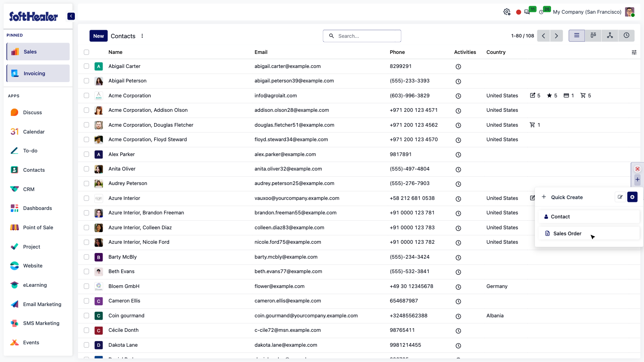Switch to list view
This screenshot has width=644, height=362.
tap(577, 36)
